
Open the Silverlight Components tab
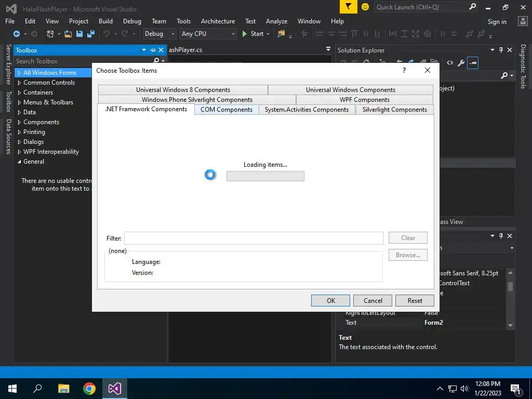click(395, 110)
